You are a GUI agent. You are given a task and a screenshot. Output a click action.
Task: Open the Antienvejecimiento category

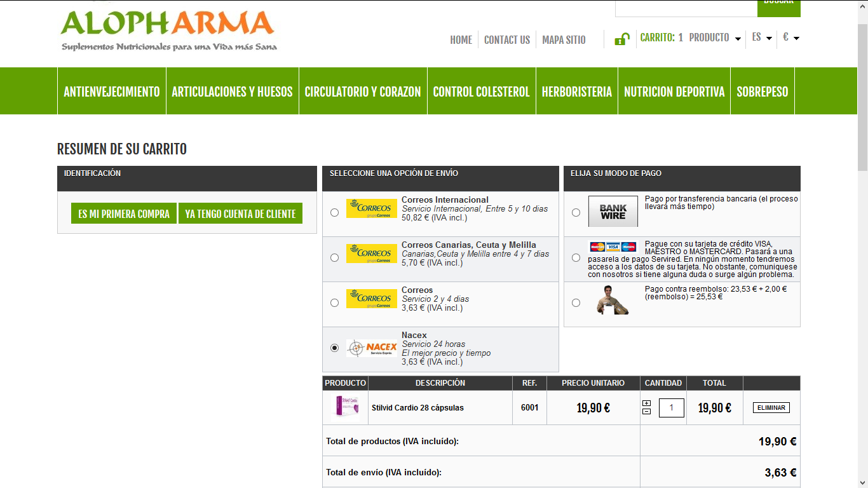tap(112, 91)
